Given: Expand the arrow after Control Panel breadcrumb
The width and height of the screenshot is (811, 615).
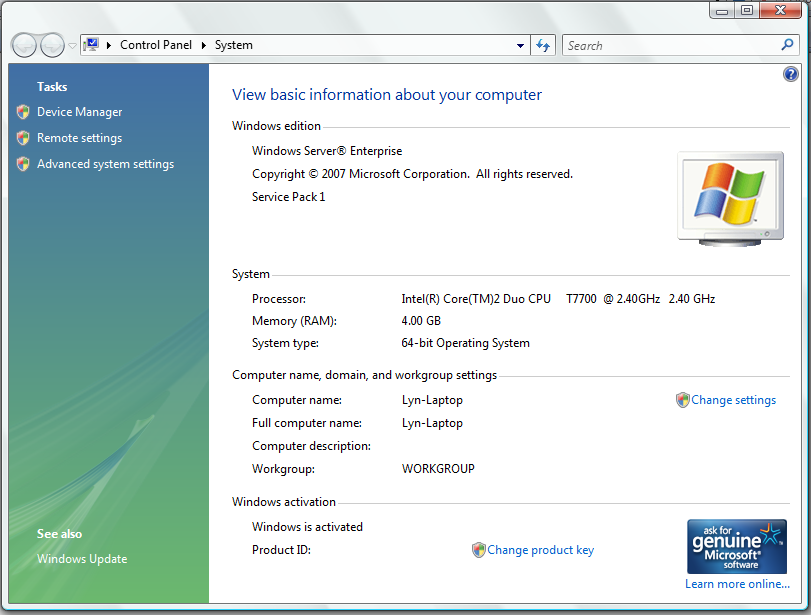Looking at the screenshot, I should (204, 45).
